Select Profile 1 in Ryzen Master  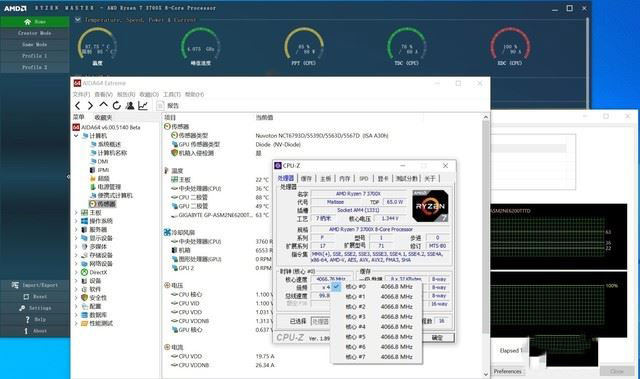[35, 56]
